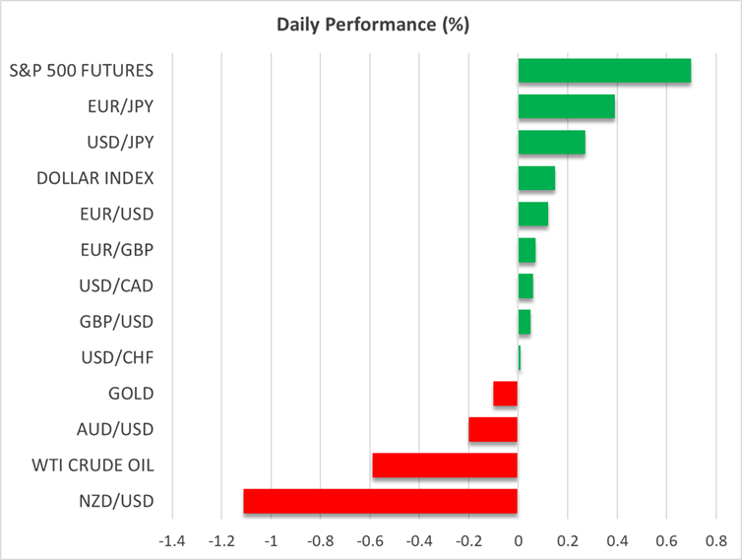The height and width of the screenshot is (560, 742).
Task: Select the red NZD/USD bar
Action: (380, 501)
